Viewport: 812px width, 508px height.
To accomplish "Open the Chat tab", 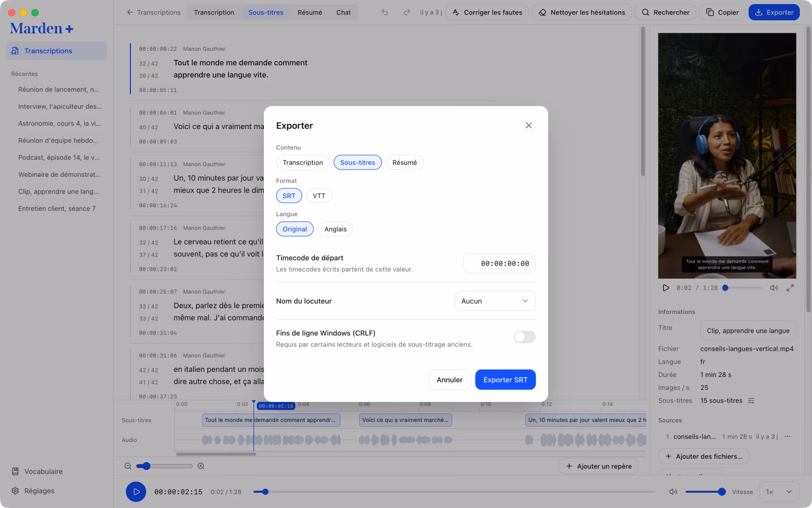I will [344, 12].
